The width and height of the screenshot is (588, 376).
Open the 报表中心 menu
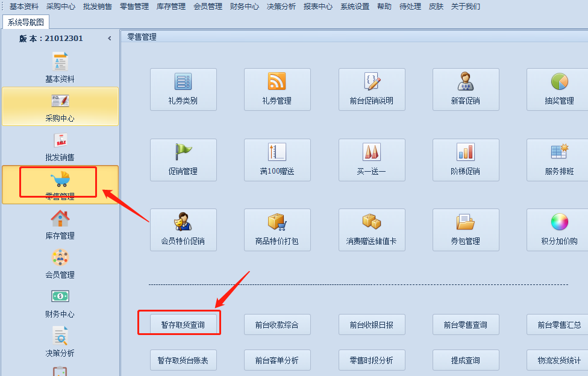(x=318, y=7)
